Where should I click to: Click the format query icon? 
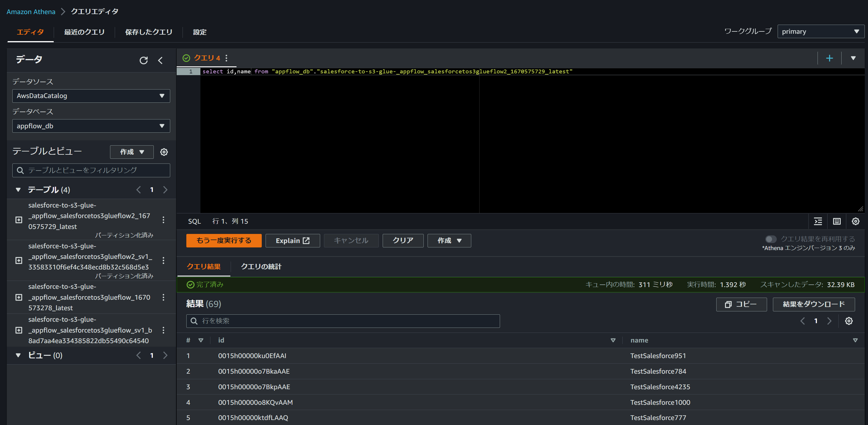coord(818,221)
